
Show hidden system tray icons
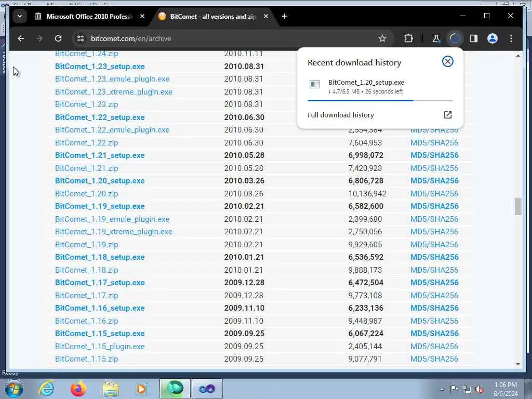[442, 389]
